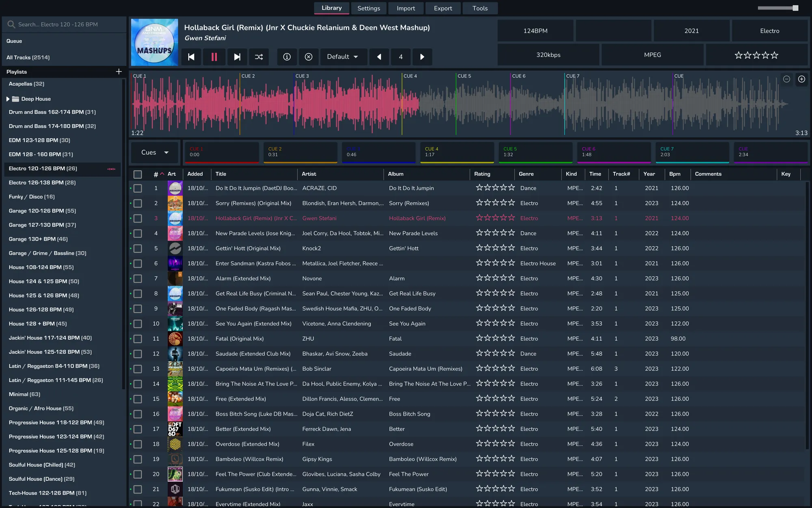
Task: Open the Cues dropdown
Action: coord(155,152)
